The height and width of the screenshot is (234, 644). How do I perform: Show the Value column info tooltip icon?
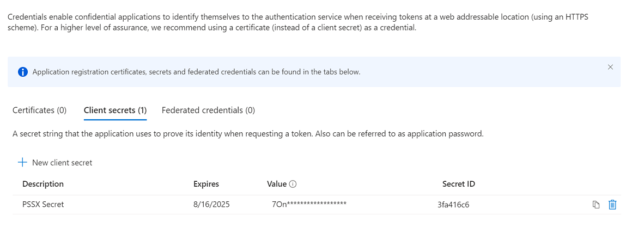pyautogui.click(x=293, y=184)
